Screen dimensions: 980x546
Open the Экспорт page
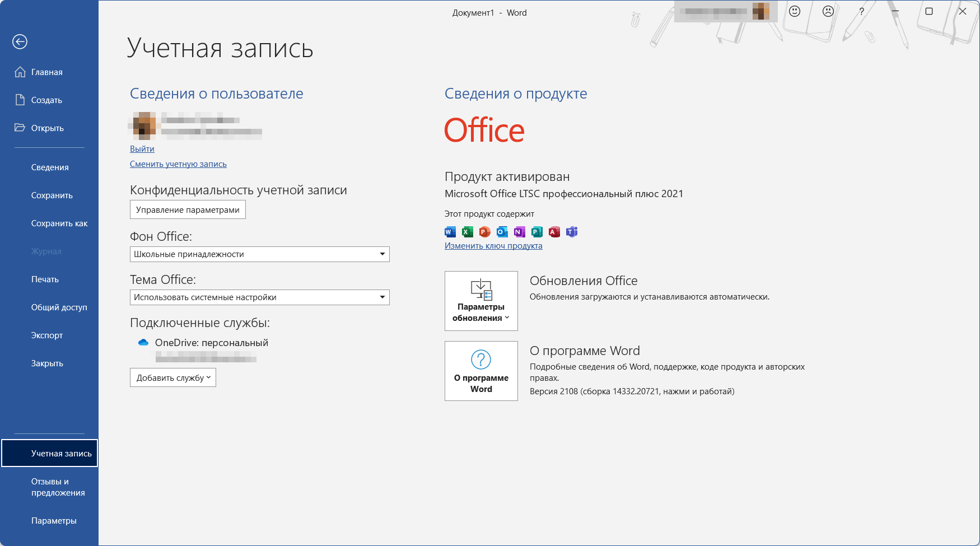pos(47,335)
